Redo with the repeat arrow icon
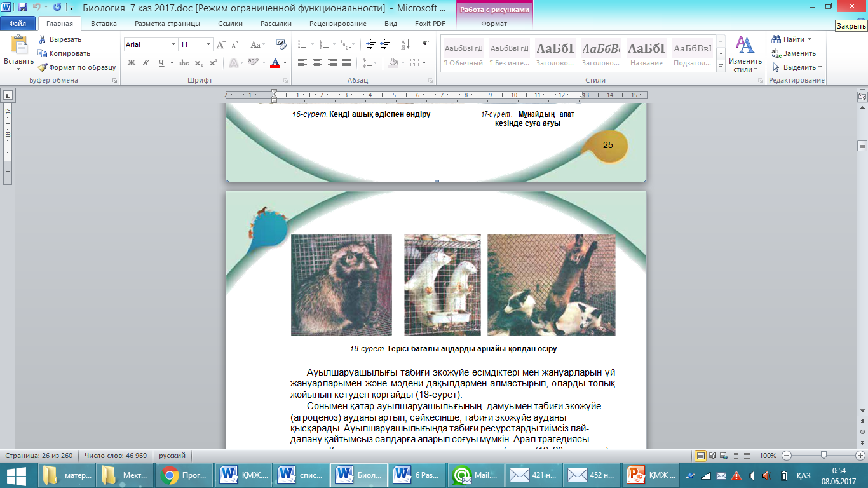The height and width of the screenshot is (488, 868). (57, 8)
